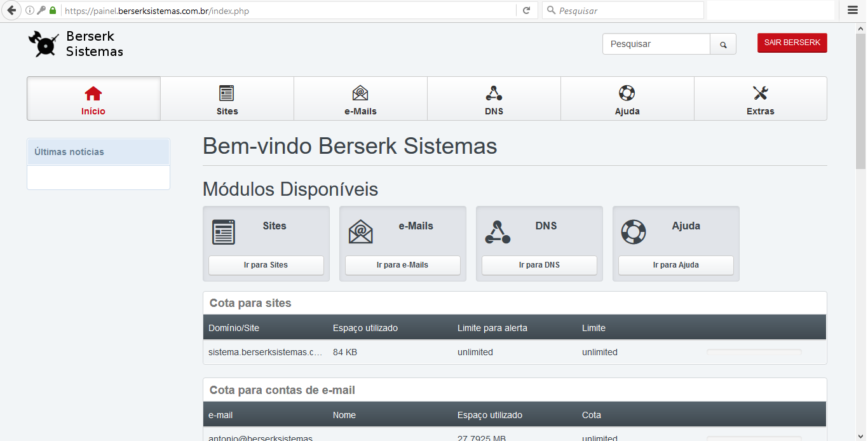The height and width of the screenshot is (441, 868).
Task: Open the Extras tab label
Action: pos(761,111)
